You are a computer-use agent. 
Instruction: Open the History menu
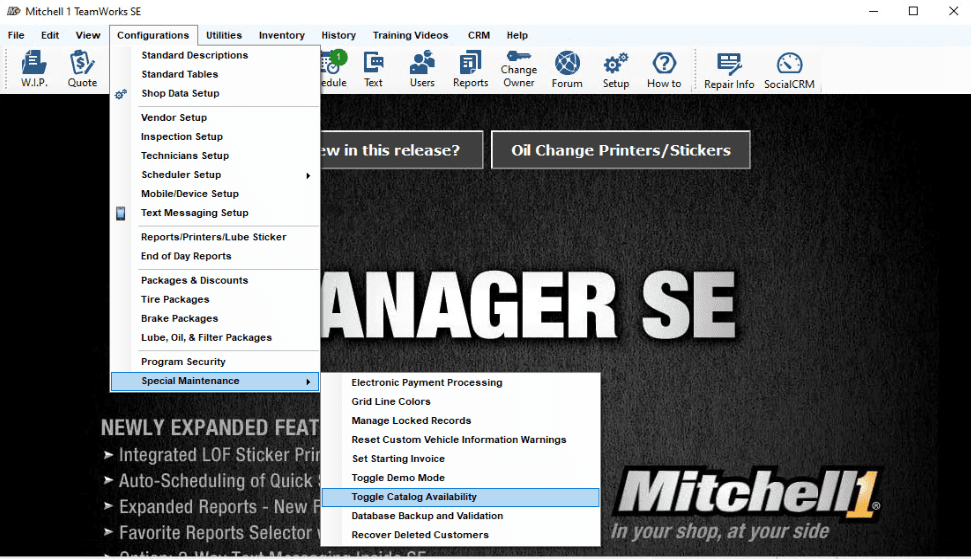[338, 35]
